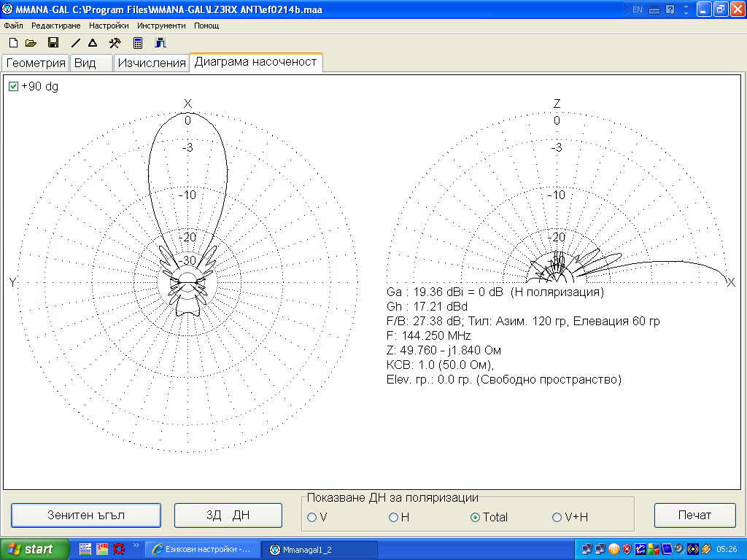
Task: Select the H polarization radio button
Action: coord(393,517)
